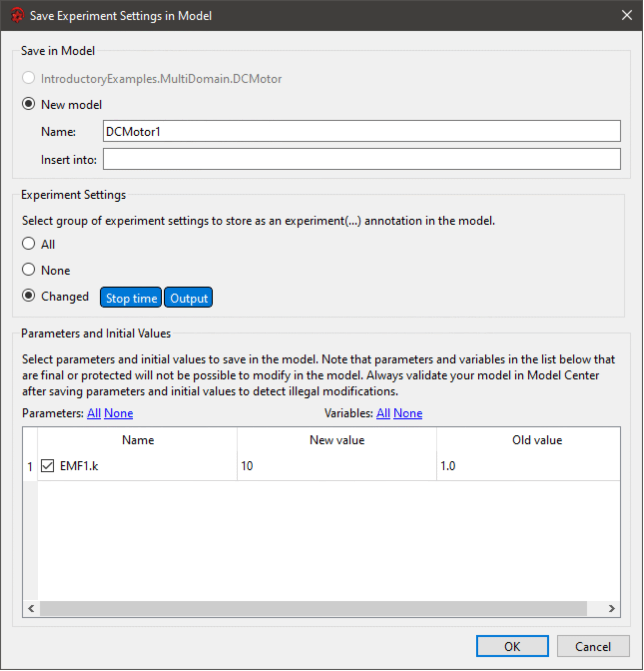Click the EMF1.k name cell
This screenshot has height=671, width=644.
click(x=137, y=466)
